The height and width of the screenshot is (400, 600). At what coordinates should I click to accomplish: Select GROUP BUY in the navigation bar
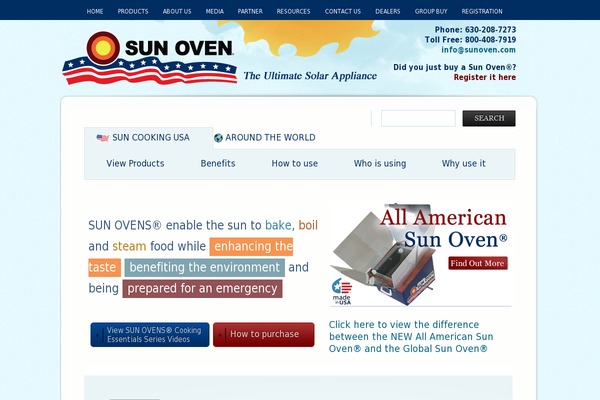(x=431, y=11)
